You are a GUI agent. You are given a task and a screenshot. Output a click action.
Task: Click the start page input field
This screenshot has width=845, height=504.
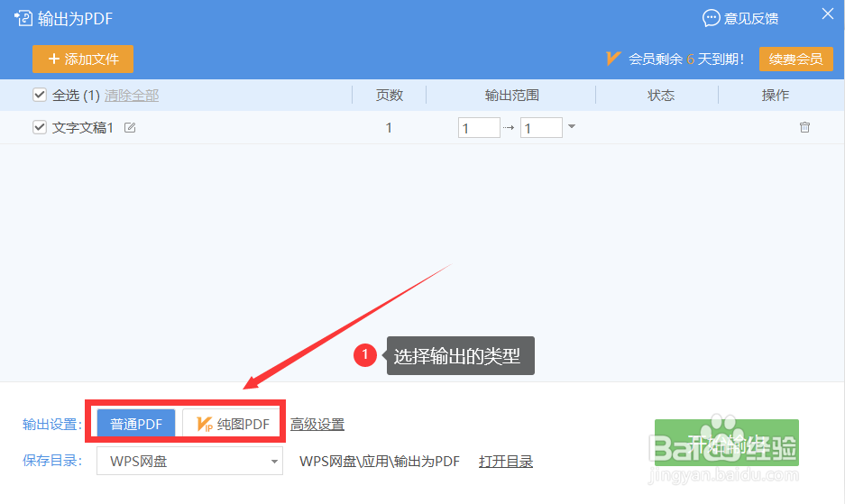click(x=479, y=128)
